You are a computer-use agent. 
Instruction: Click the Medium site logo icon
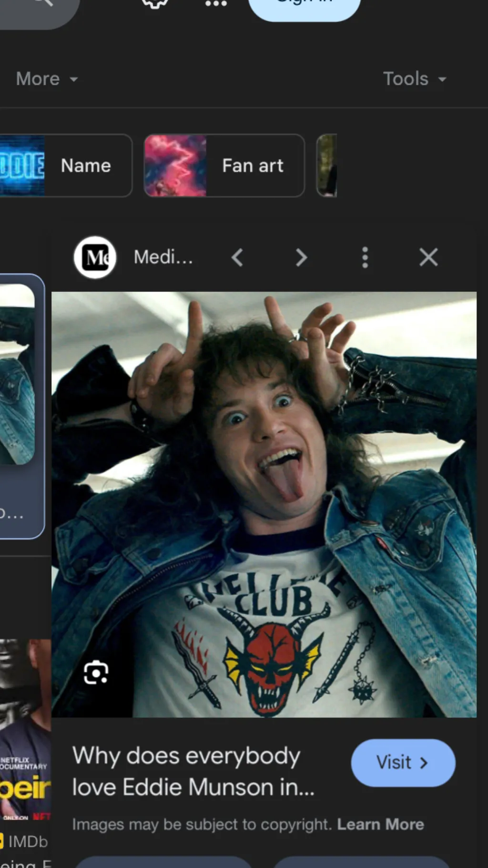[x=95, y=258]
